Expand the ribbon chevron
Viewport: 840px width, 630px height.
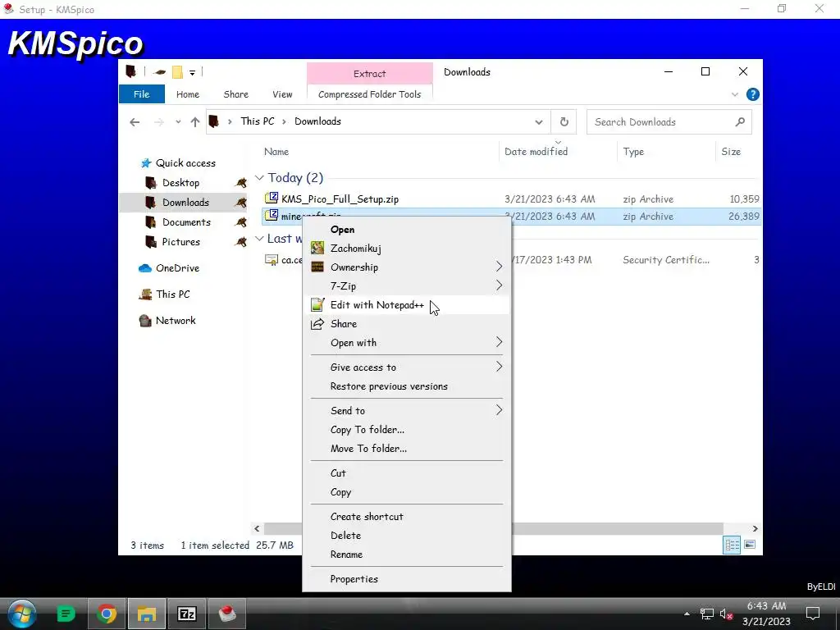click(x=734, y=95)
